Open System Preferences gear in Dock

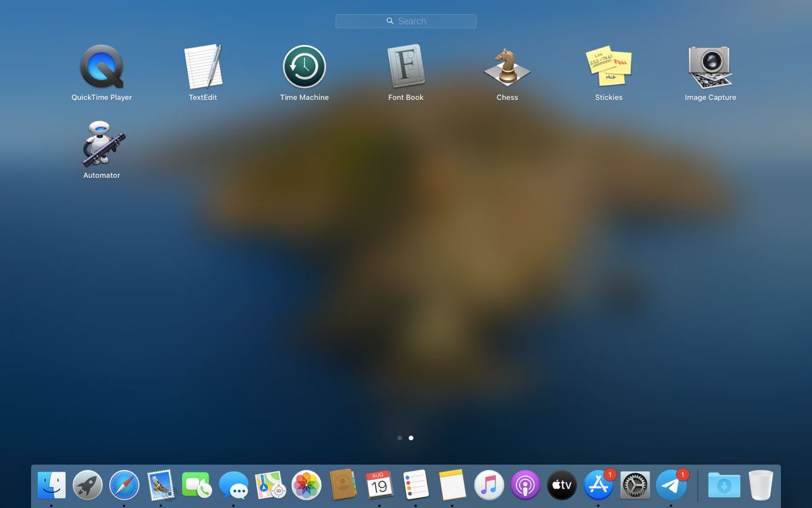pyautogui.click(x=635, y=485)
